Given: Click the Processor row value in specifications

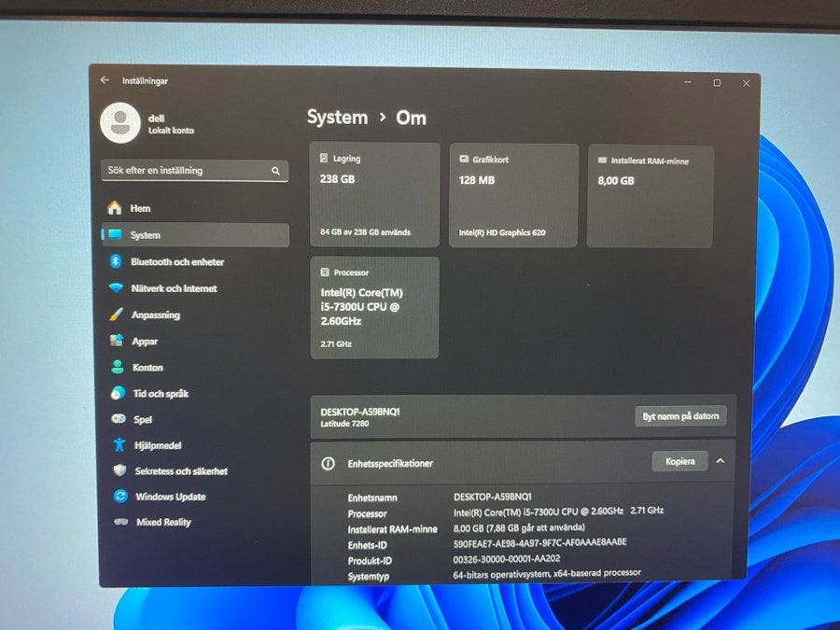Looking at the screenshot, I should pos(558,511).
